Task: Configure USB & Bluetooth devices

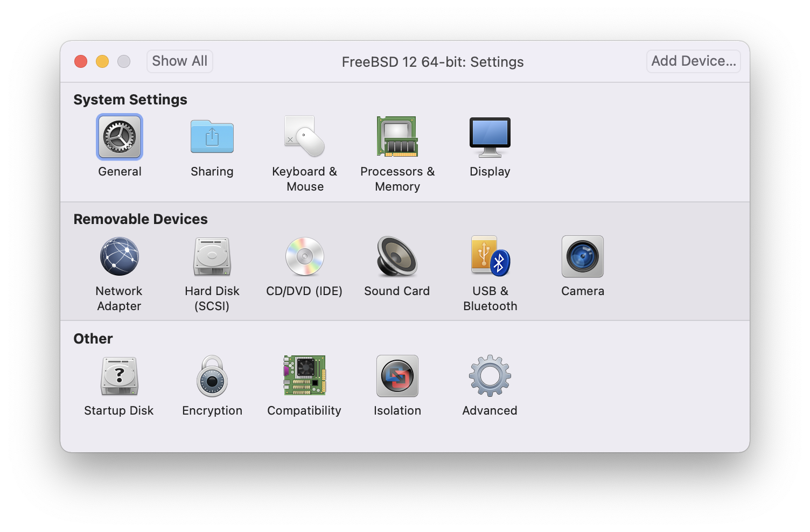Action: pyautogui.click(x=490, y=256)
